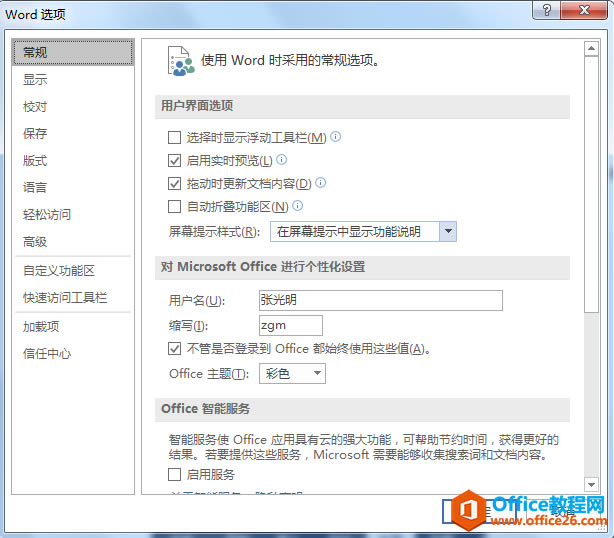This screenshot has height=538, width=614.
Task: Show info icon next to 启用实时预览
Action: (x=282, y=159)
